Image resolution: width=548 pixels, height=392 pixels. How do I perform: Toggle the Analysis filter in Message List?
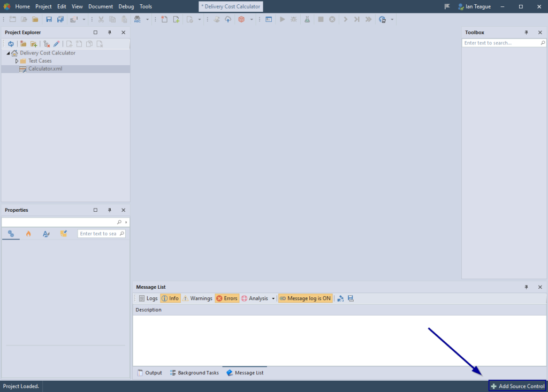254,298
